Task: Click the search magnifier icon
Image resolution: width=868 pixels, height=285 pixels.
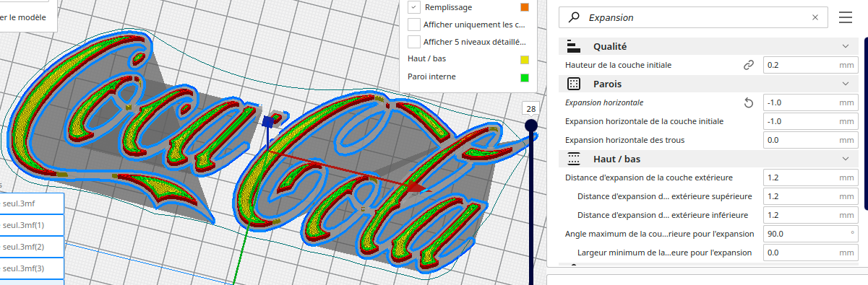Action: point(574,17)
